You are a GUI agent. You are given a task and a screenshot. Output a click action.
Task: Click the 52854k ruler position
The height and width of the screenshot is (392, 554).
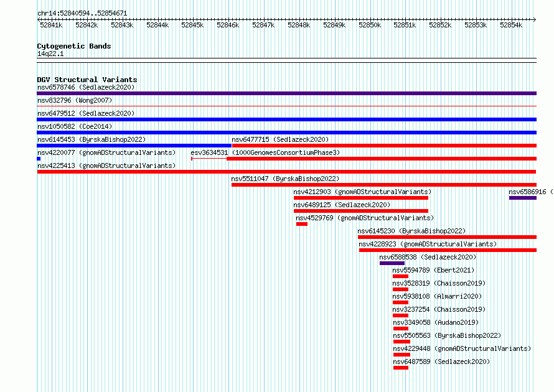511,25
